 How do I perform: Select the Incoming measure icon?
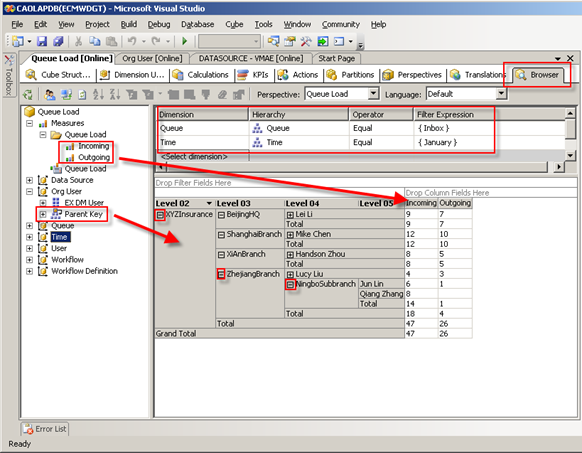coord(70,147)
